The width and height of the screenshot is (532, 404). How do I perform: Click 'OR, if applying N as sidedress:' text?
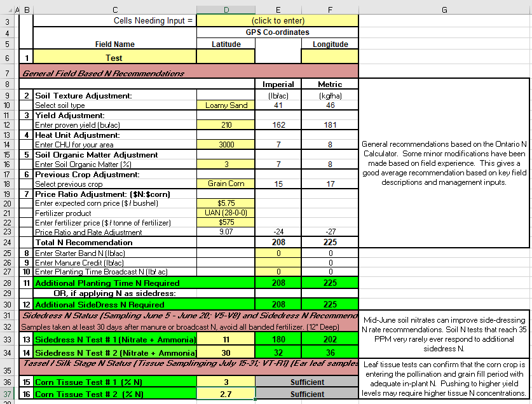click(114, 293)
